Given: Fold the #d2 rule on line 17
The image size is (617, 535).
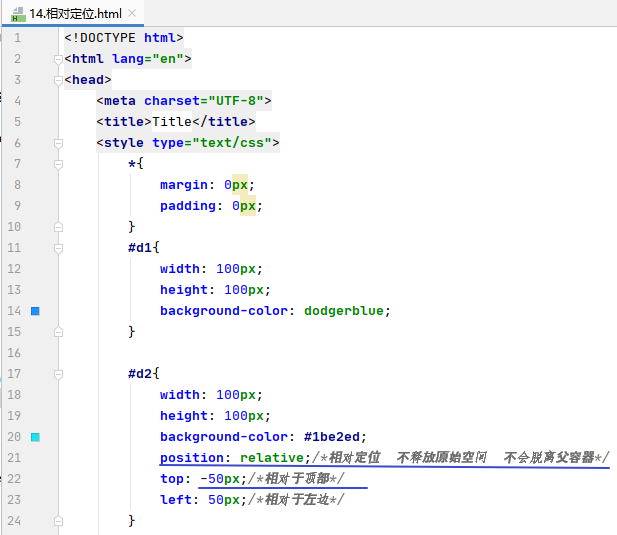Looking at the screenshot, I should click(x=58, y=374).
